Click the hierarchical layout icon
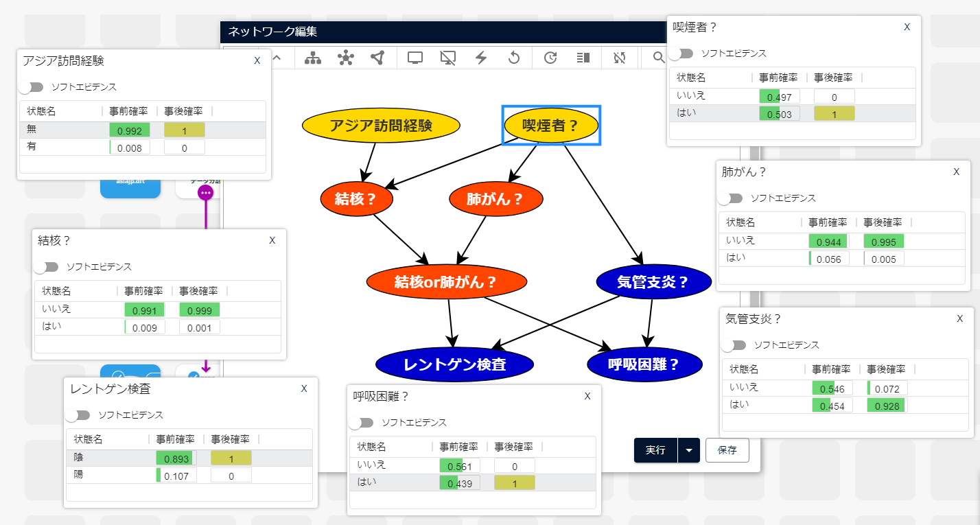 point(313,58)
